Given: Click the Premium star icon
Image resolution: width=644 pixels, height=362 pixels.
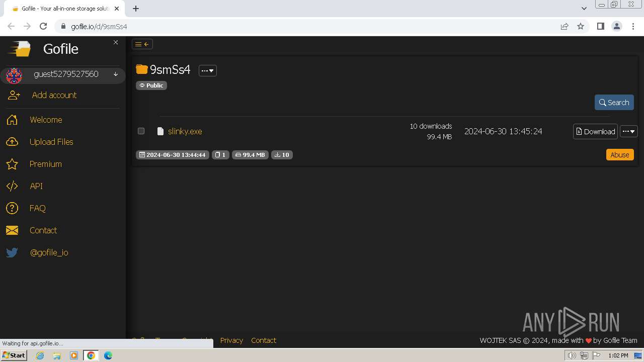Looking at the screenshot, I should click(x=12, y=164).
